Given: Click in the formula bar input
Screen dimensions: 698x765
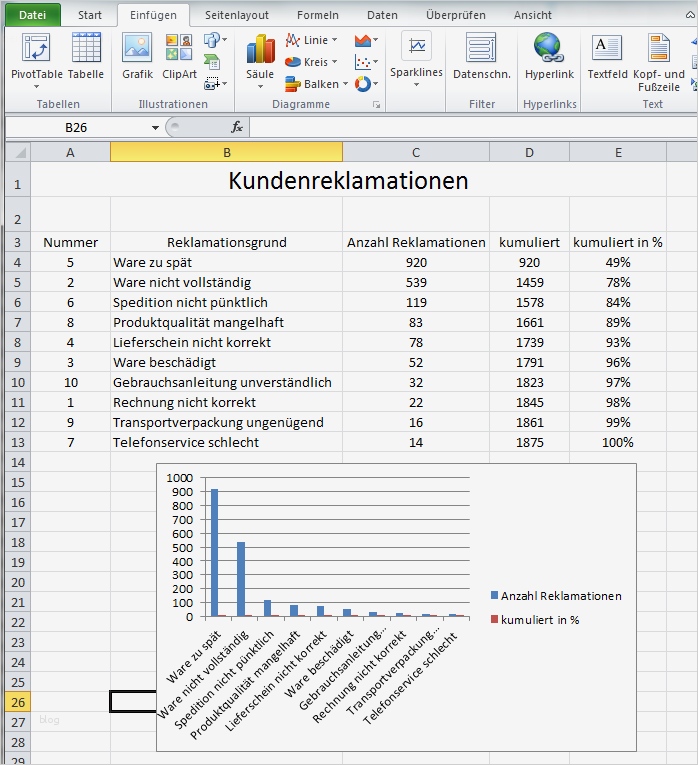Looking at the screenshot, I should [473, 127].
